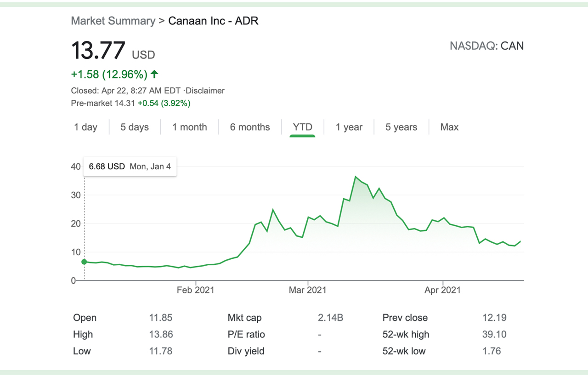Open the Market Summary breadcrumb link
588x377 pixels.
(113, 21)
